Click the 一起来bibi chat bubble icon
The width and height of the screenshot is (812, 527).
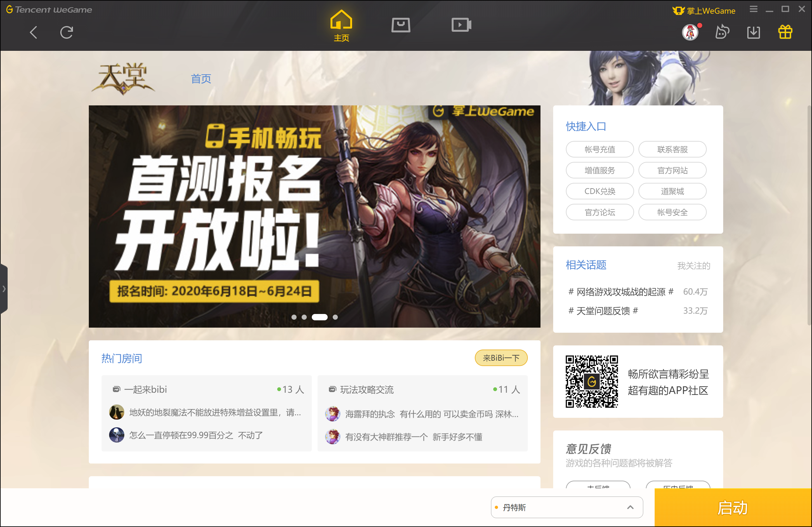pos(116,389)
